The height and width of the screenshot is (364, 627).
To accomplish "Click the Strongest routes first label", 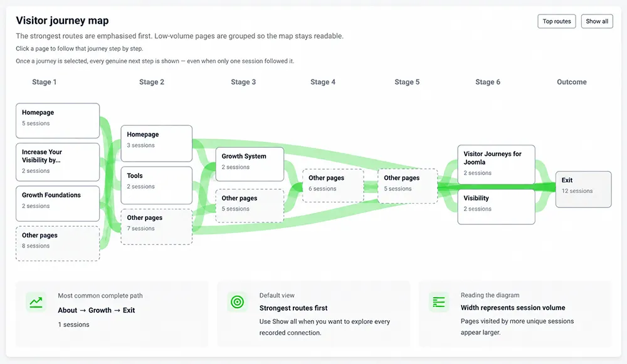I will tap(293, 308).
